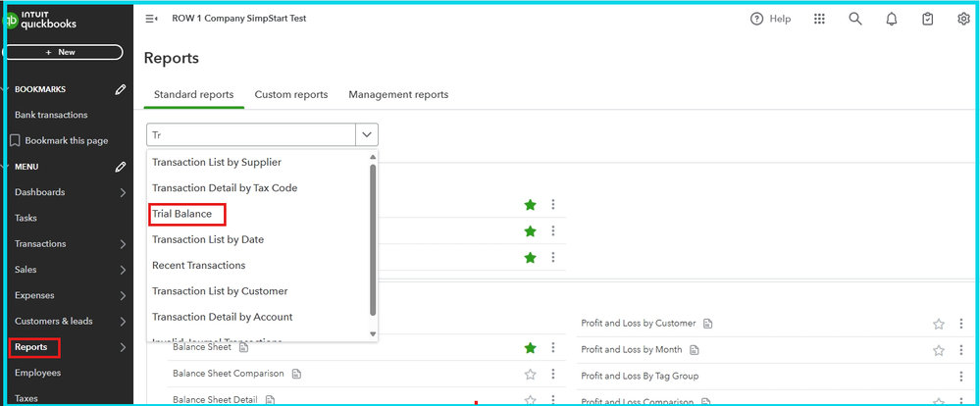Open more options for Profit and Loss by Month
Image resolution: width=980 pixels, height=406 pixels.
961,350
